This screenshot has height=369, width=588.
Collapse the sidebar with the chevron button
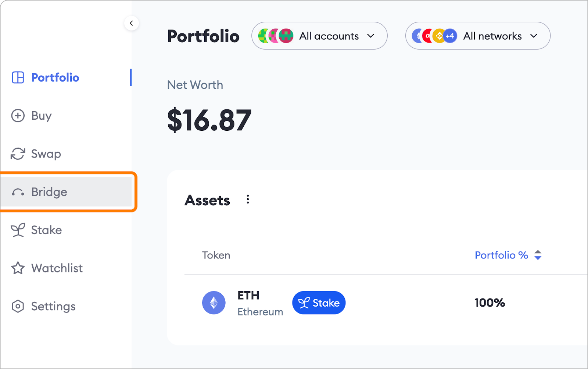click(x=131, y=23)
